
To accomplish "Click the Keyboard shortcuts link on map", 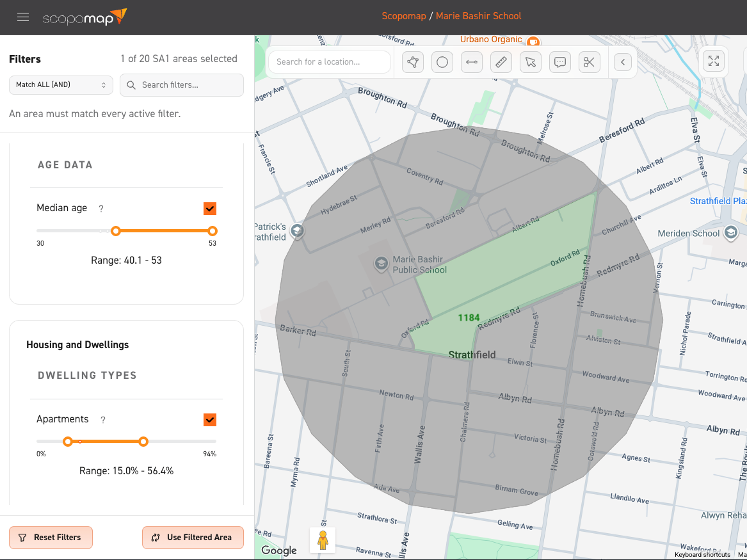I will pos(702,555).
